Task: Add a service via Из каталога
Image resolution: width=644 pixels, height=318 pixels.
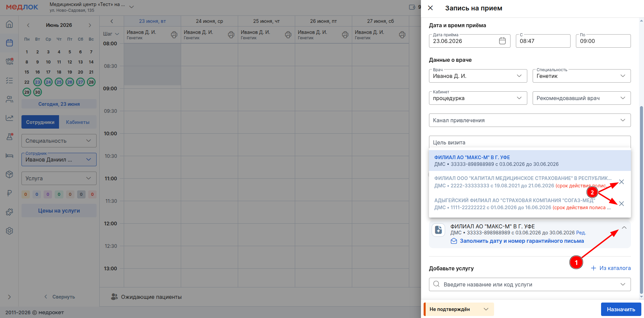Action: pos(611,268)
